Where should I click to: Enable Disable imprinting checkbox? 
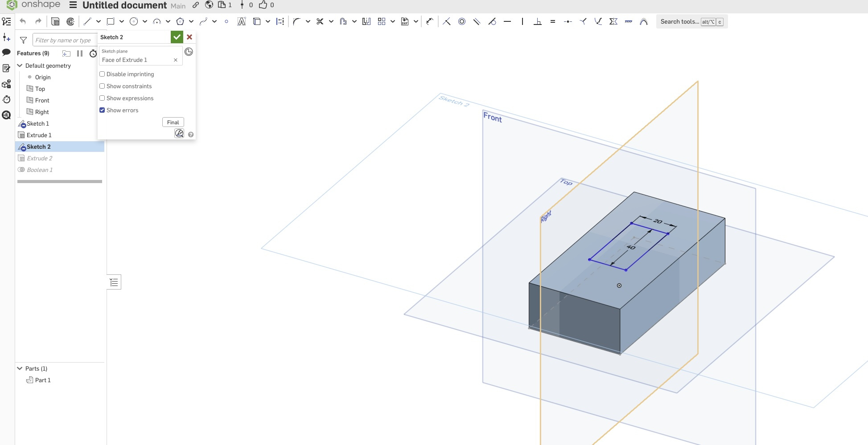coord(102,74)
